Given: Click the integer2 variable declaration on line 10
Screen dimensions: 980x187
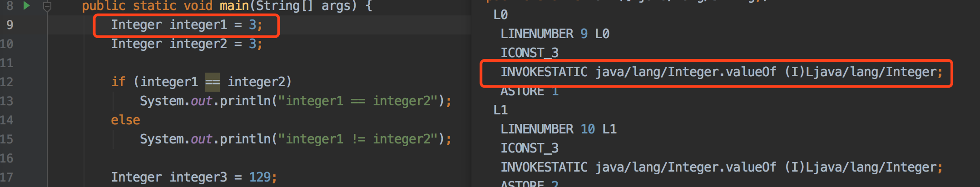Looking at the screenshot, I should click(x=198, y=44).
